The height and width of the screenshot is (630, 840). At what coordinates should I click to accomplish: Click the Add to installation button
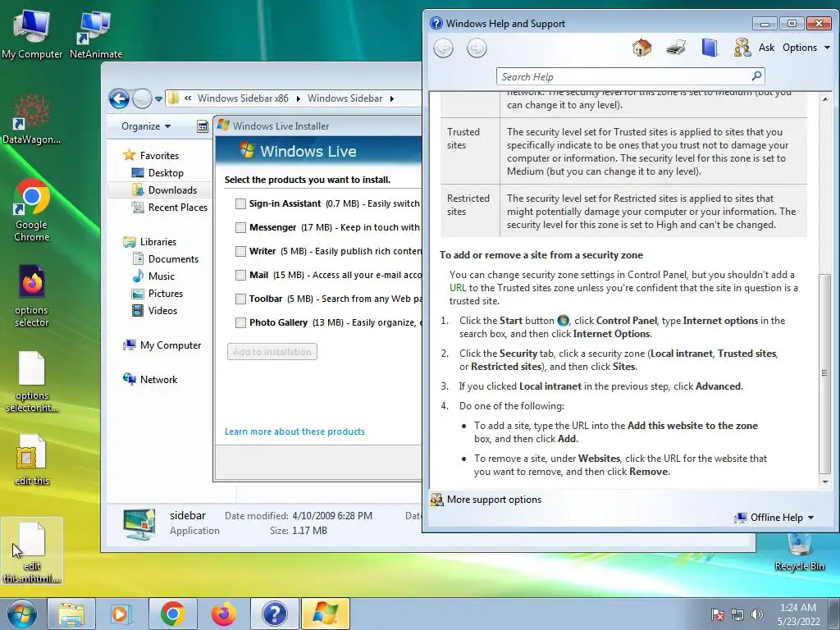(x=272, y=352)
